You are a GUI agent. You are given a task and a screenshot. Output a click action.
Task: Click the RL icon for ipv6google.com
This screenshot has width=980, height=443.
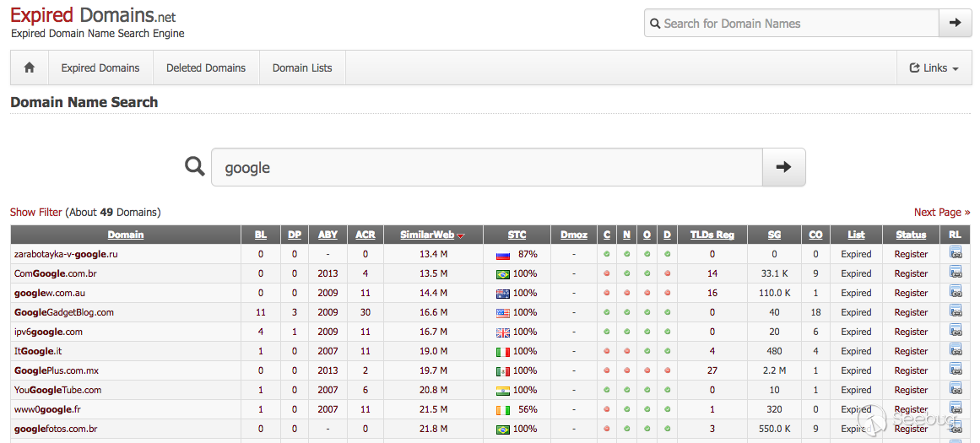click(x=956, y=331)
